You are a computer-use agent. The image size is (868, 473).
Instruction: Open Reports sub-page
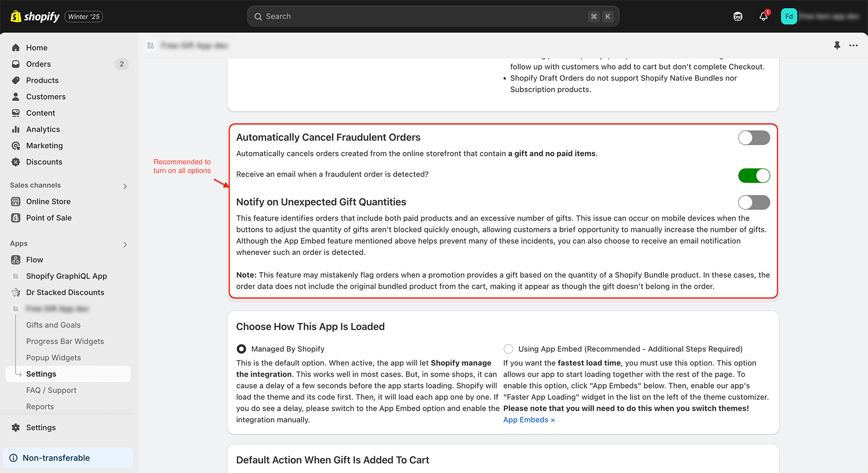click(x=40, y=407)
